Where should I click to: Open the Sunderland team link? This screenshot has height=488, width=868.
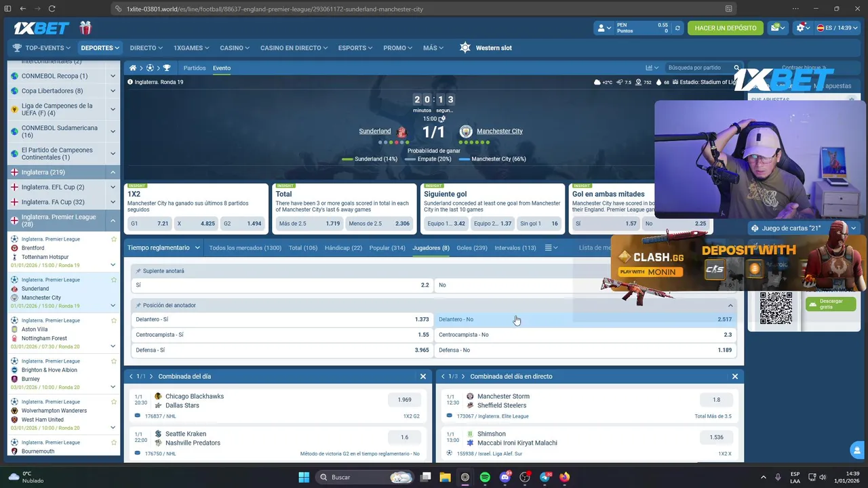click(x=374, y=131)
